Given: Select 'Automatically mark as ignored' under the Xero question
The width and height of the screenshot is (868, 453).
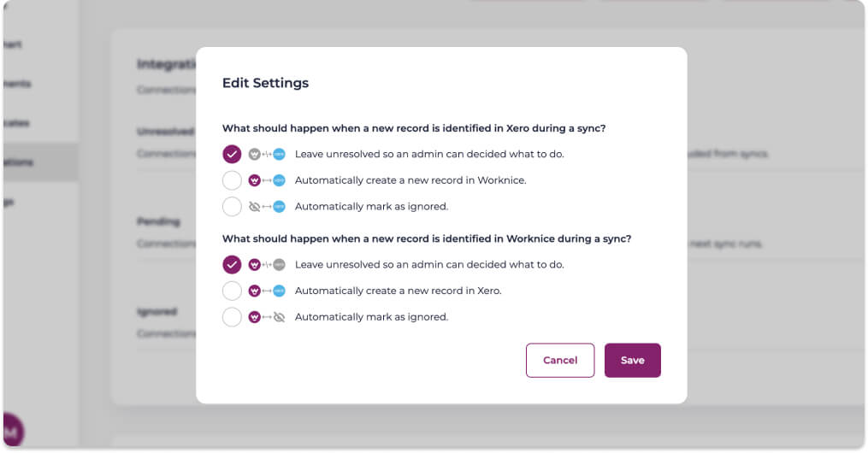Looking at the screenshot, I should 232,206.
